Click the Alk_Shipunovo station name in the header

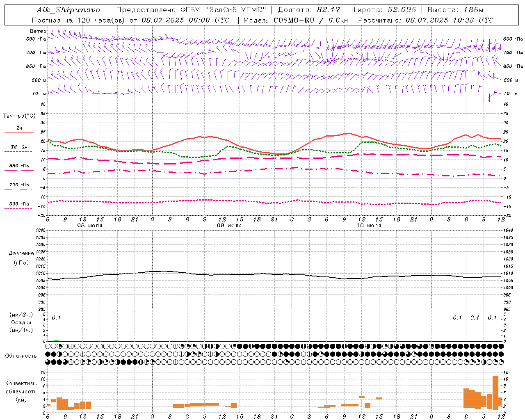coord(68,10)
